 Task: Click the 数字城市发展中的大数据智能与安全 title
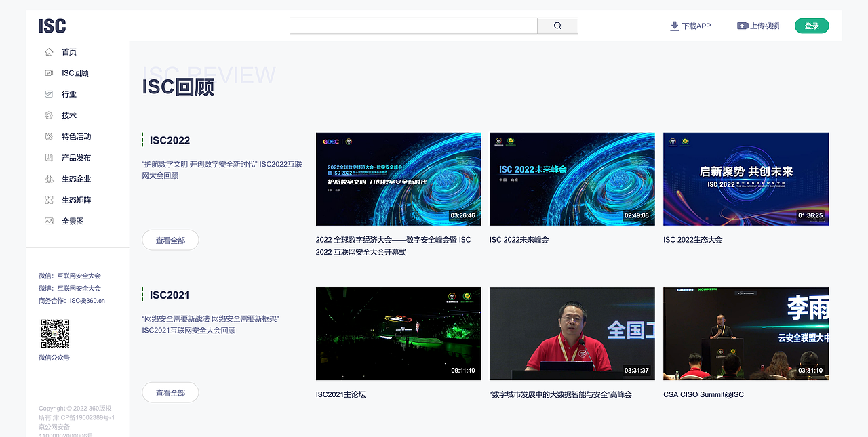561,394
